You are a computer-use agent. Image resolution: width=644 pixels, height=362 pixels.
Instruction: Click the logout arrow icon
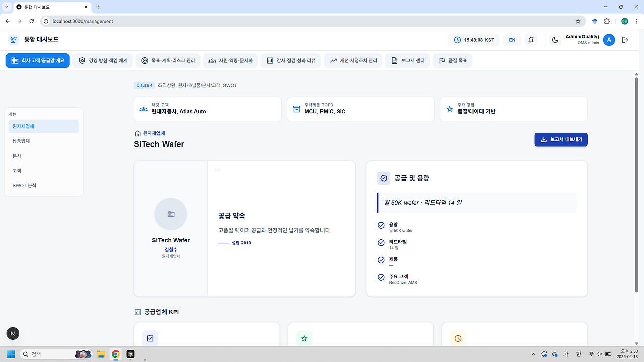click(x=625, y=40)
